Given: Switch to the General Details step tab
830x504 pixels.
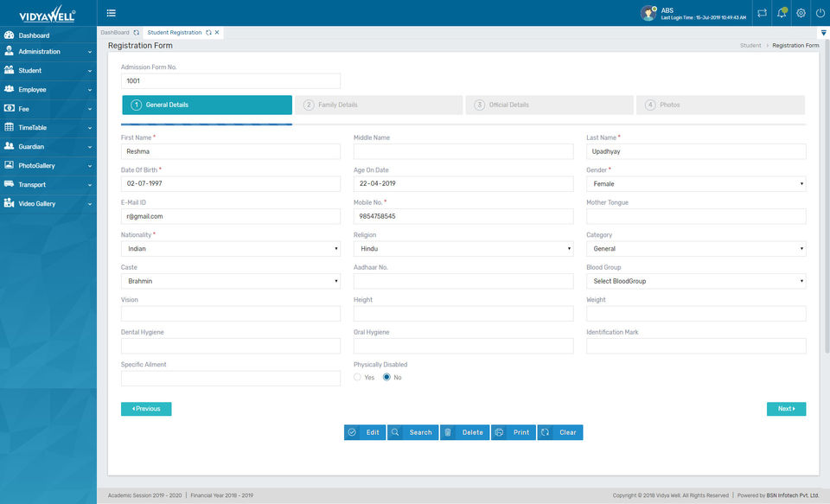Looking at the screenshot, I should tap(207, 105).
